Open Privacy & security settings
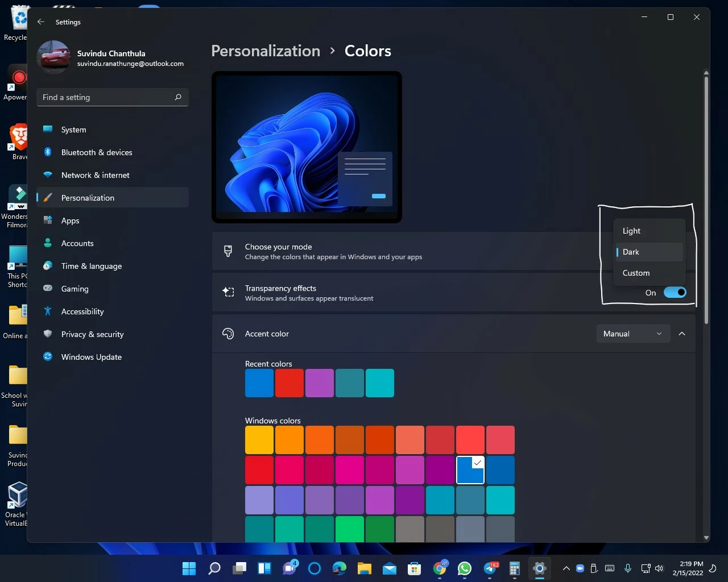728x582 pixels. (x=113, y=334)
